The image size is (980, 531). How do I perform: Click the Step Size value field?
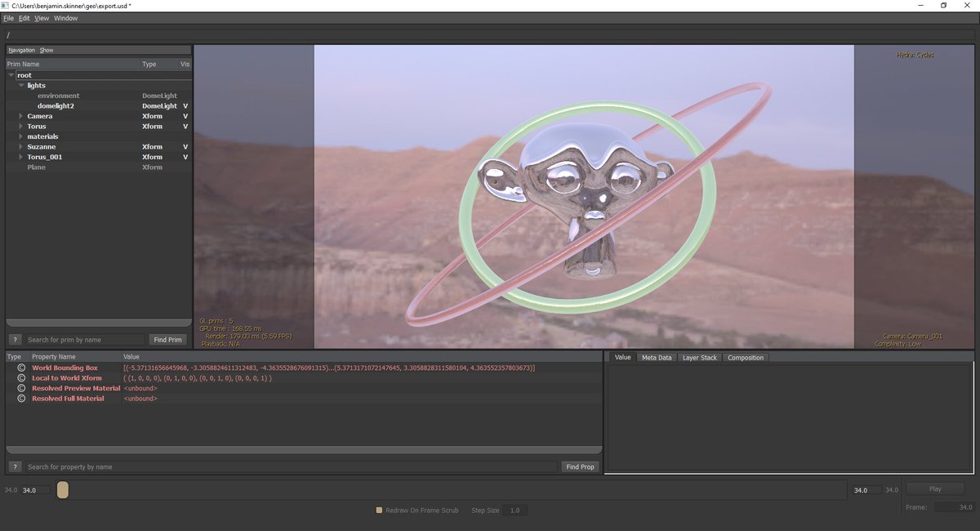point(514,510)
